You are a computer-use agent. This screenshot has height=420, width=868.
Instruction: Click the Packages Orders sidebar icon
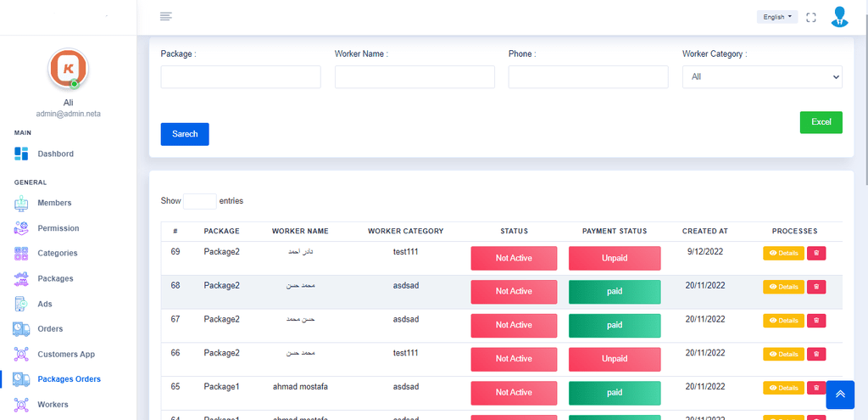click(x=21, y=379)
